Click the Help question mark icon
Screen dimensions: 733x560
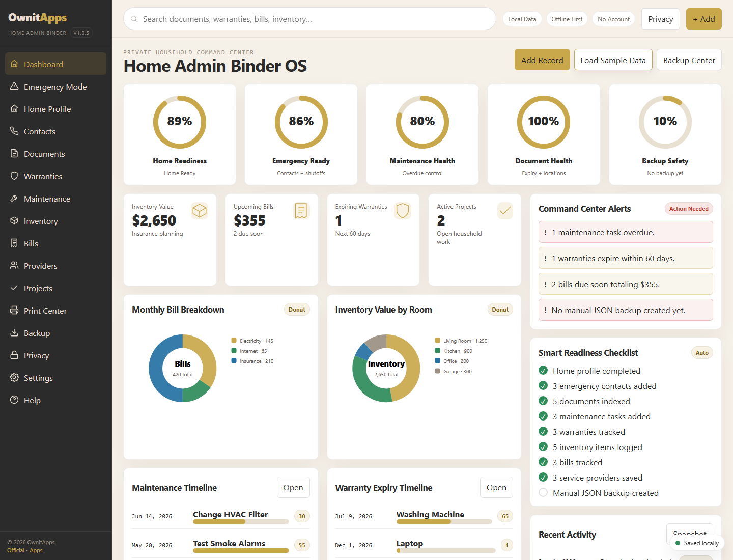point(14,400)
